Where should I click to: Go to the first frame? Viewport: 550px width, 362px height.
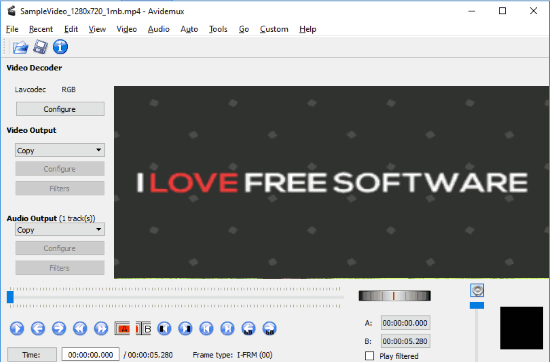point(206,329)
